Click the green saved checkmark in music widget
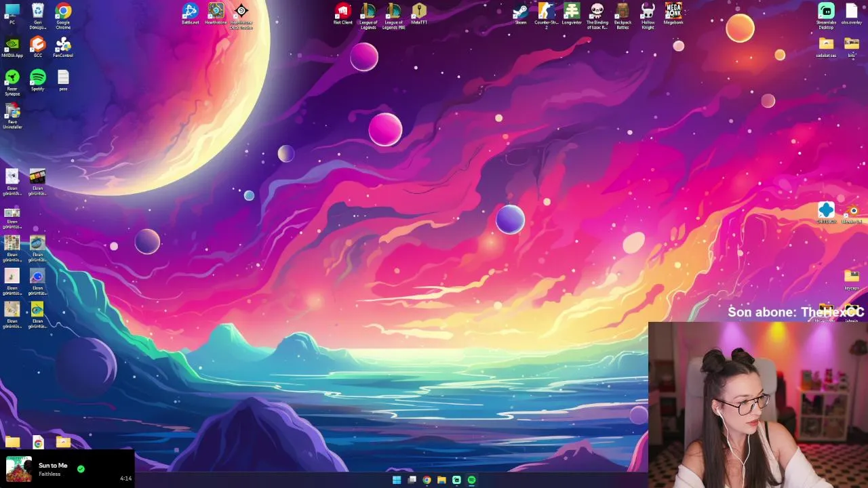The height and width of the screenshot is (488, 868). point(81,468)
